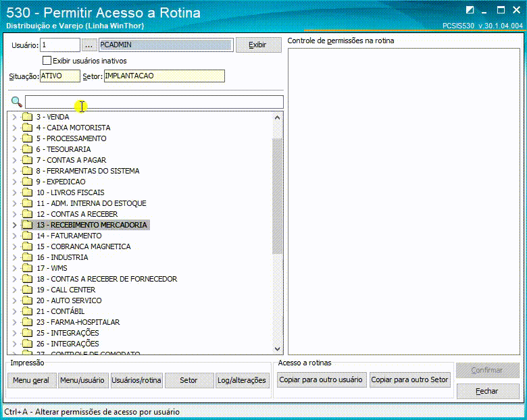
Task: Click the Setor print button
Action: [189, 380]
